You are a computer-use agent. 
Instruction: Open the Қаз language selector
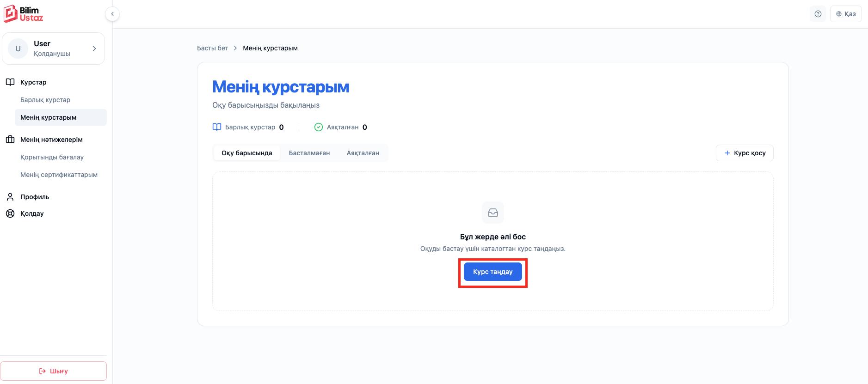coord(846,14)
